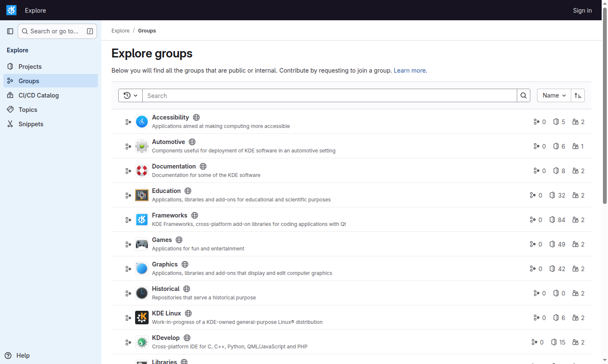
Task: Click the Education group avatar icon
Action: click(x=142, y=196)
